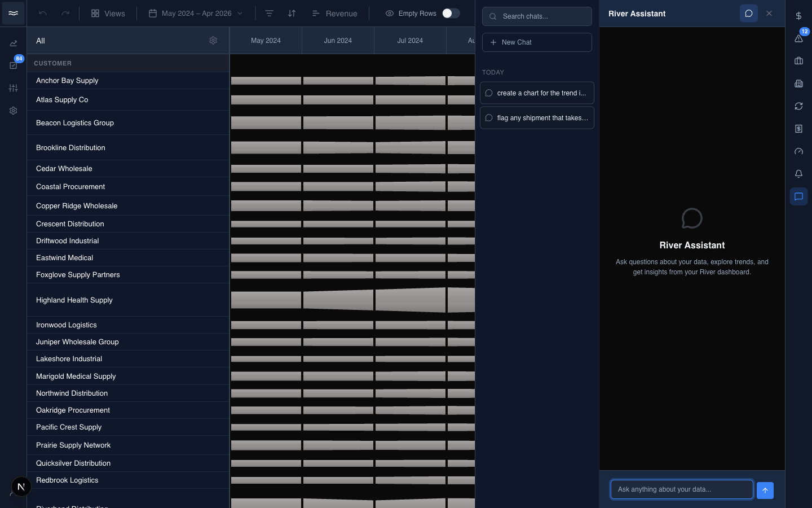This screenshot has height=508, width=812.
Task: Select the Jul 2024 column header
Action: (410, 41)
